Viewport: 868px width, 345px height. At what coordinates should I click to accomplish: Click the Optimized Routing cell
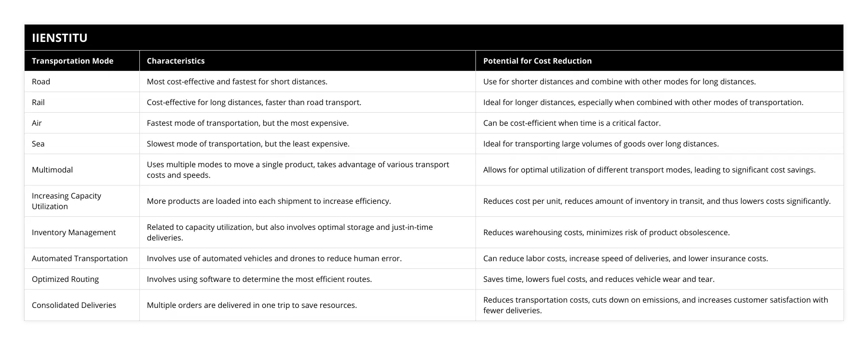coord(65,279)
